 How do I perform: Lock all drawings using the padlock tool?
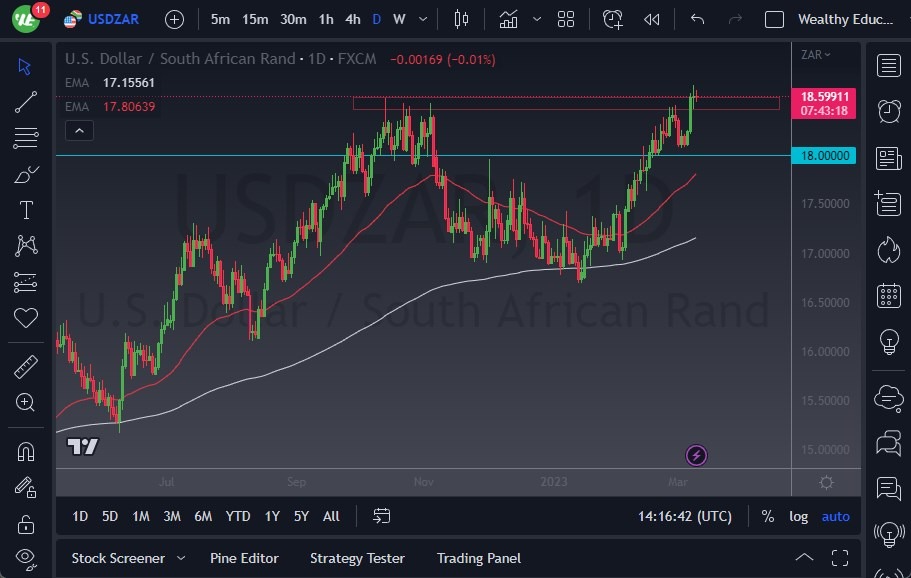pos(25,524)
